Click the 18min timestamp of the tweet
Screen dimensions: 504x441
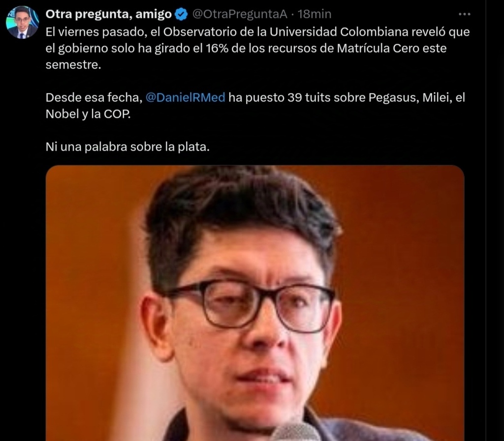[314, 14]
